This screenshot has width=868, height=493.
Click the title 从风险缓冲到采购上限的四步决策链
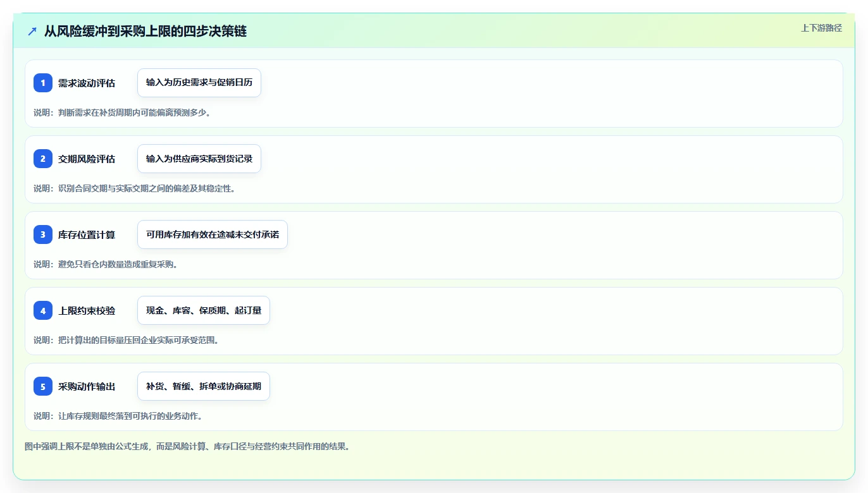coord(146,31)
